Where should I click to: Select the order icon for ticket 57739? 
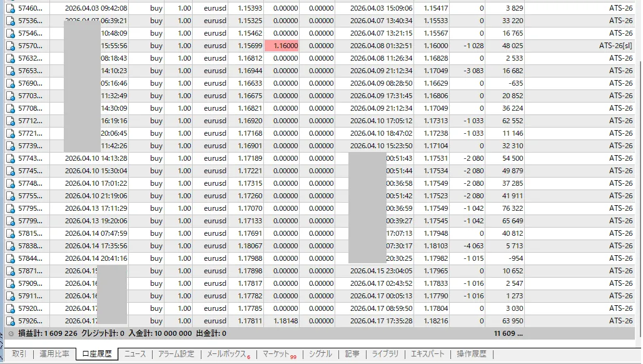[11, 146]
